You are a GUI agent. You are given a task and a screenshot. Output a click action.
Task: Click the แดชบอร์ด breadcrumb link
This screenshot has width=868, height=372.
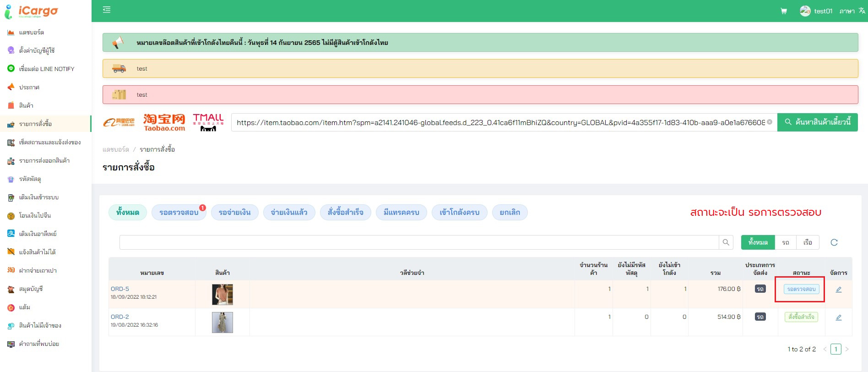point(116,149)
